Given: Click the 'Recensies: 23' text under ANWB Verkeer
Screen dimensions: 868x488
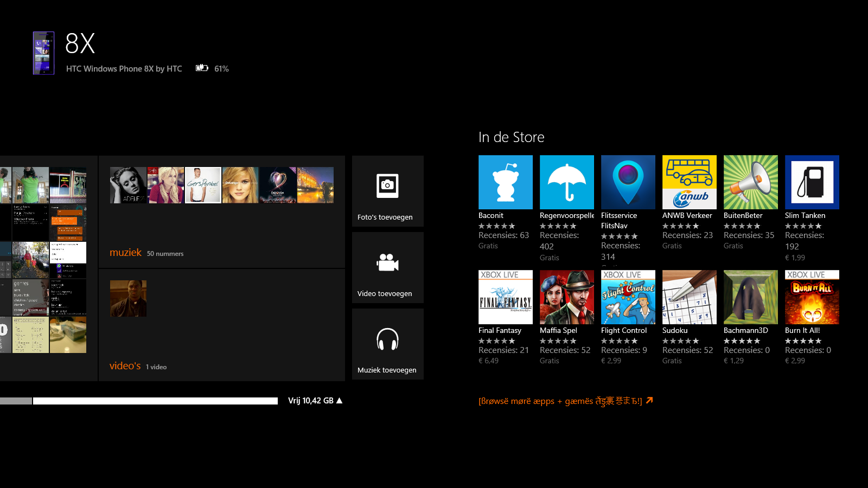Looking at the screenshot, I should 687,235.
